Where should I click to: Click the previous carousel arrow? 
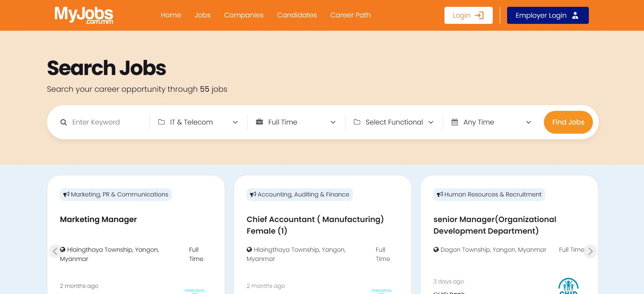click(55, 251)
